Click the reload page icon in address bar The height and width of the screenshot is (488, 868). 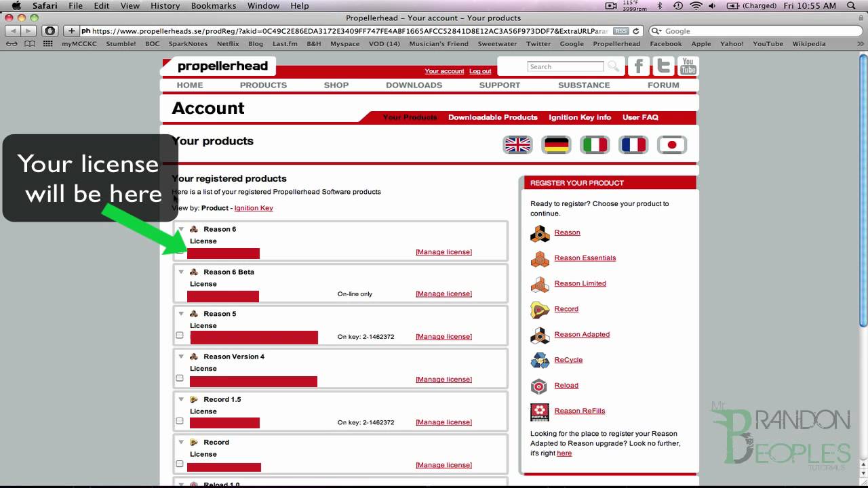pos(636,31)
